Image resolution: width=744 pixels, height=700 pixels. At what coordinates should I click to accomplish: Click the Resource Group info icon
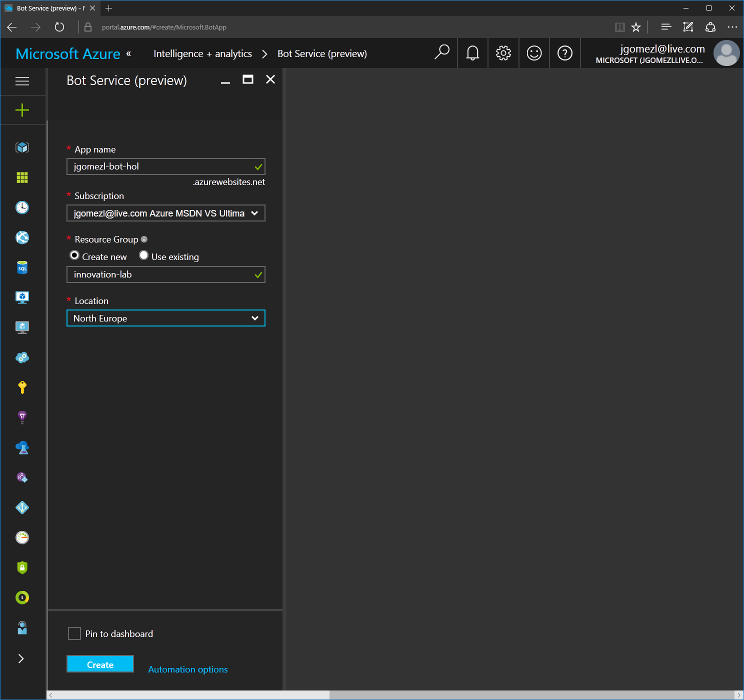click(x=144, y=239)
